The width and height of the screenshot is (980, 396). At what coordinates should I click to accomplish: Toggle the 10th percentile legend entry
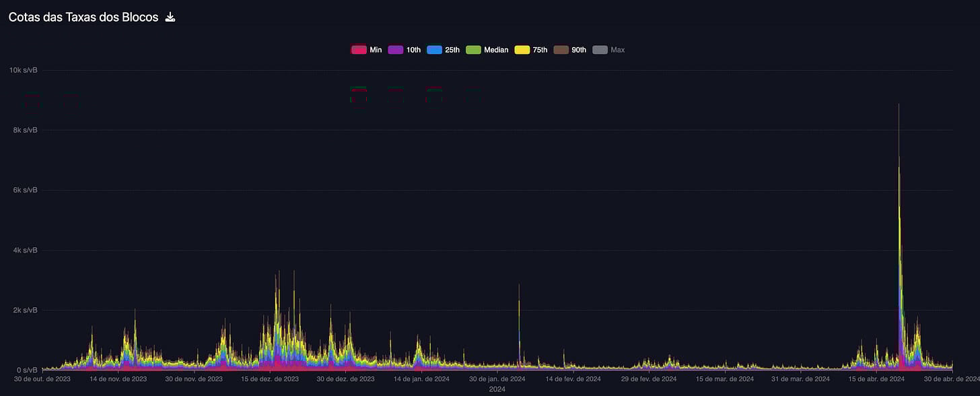[405, 50]
